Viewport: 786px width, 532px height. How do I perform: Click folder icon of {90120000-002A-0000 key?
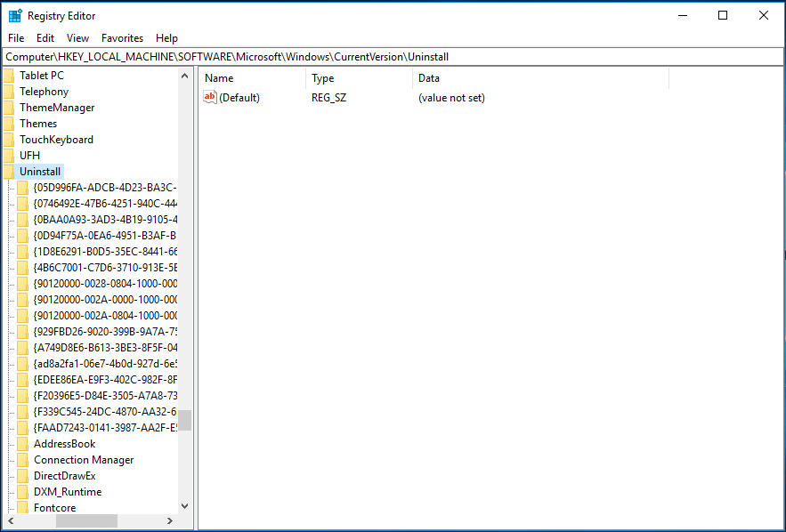tap(22, 300)
